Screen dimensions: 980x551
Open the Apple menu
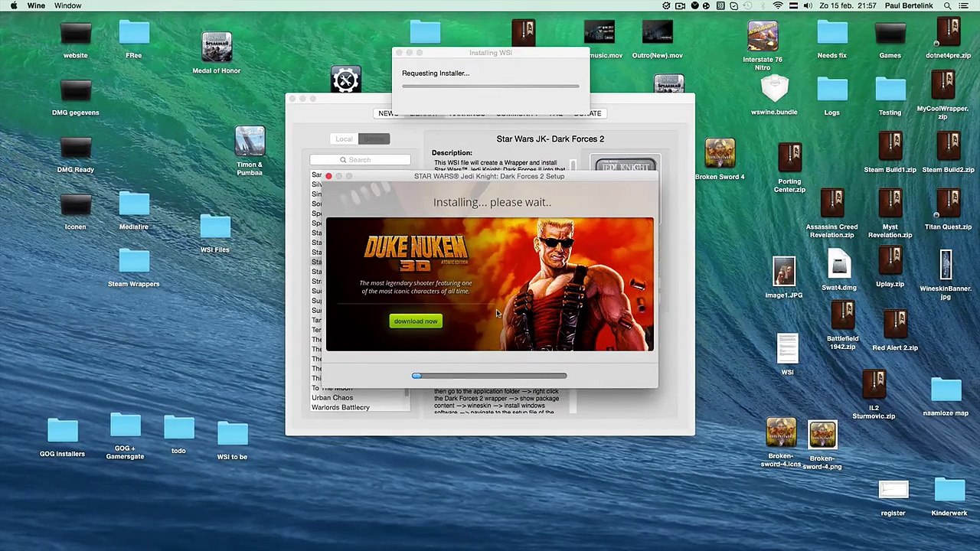click(13, 6)
